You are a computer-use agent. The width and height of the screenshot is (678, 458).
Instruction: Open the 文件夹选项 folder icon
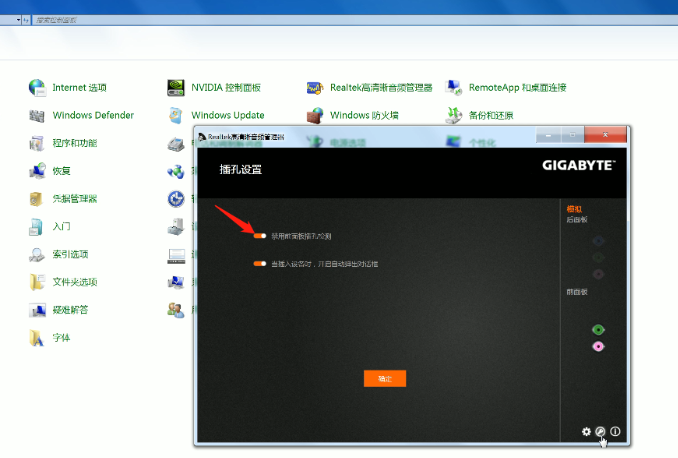(37, 282)
